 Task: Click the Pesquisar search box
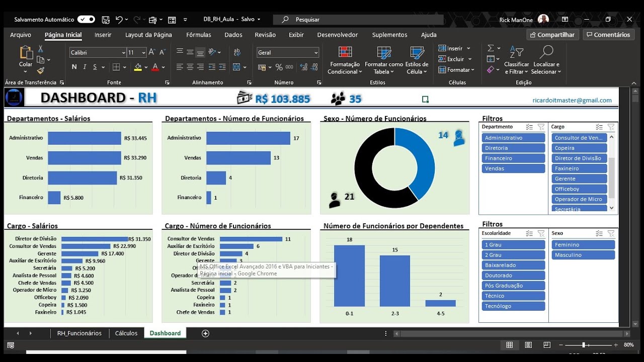[358, 20]
